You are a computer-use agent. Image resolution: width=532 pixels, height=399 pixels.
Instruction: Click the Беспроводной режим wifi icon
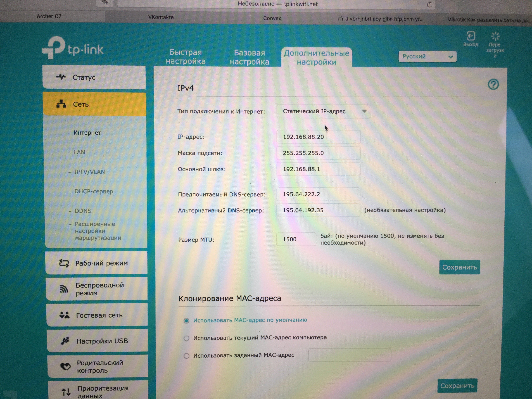point(64,289)
